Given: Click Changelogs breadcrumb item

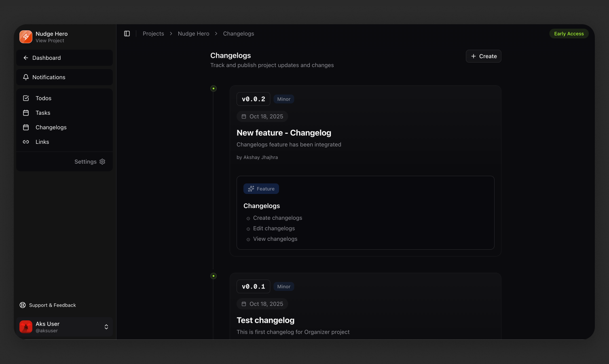Looking at the screenshot, I should (x=239, y=34).
